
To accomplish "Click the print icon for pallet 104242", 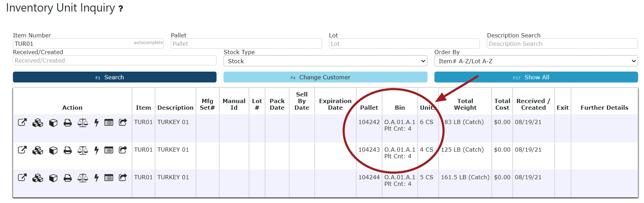I will click(68, 123).
